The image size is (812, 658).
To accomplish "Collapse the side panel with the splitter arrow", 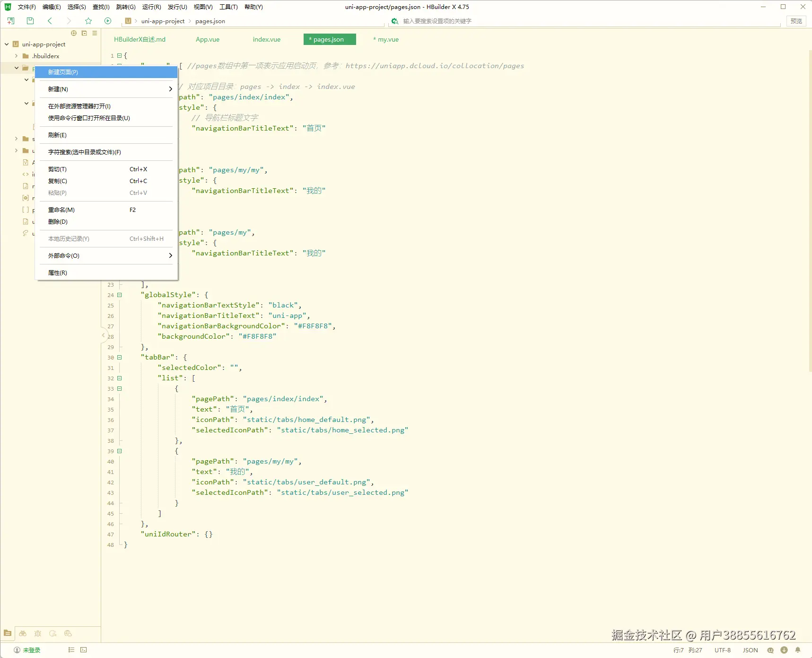I will [103, 335].
